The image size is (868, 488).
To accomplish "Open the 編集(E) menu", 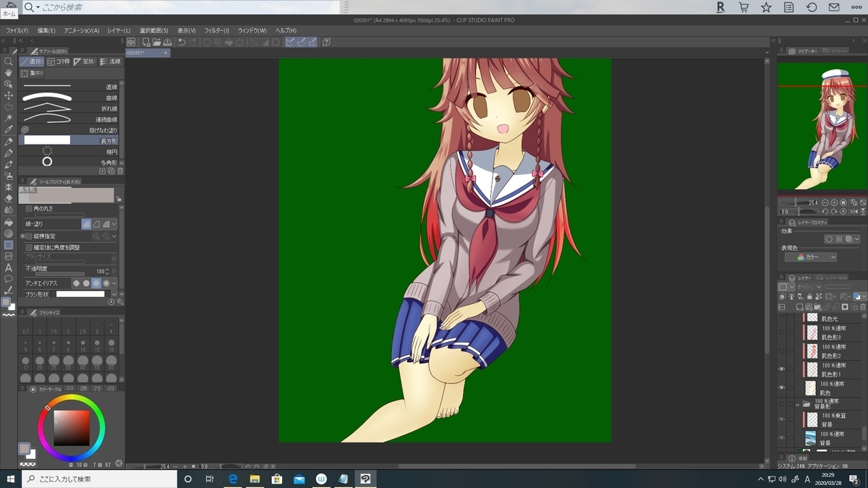I will [46, 30].
